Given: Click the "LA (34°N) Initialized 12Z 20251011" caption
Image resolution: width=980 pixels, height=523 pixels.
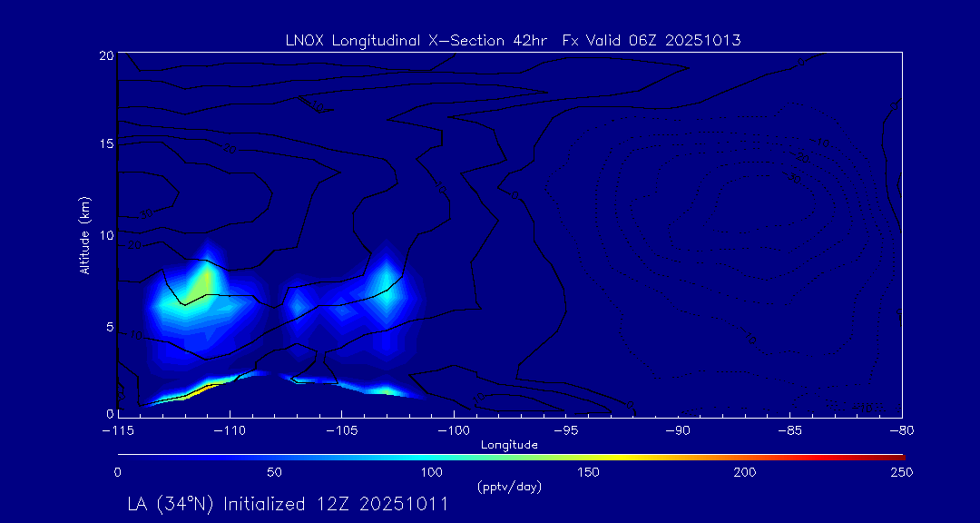Looking at the screenshot, I should coord(288,504).
